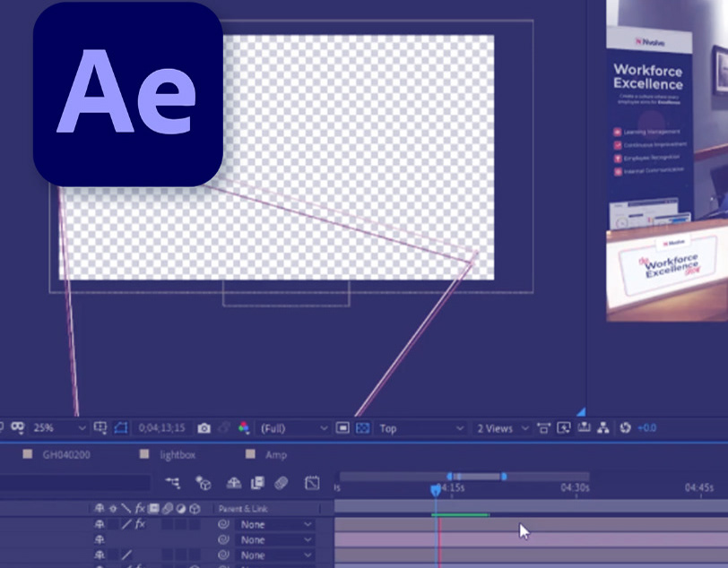Image resolution: width=728 pixels, height=568 pixels.
Task: Click the time navigator end handle
Action: [x=504, y=477]
